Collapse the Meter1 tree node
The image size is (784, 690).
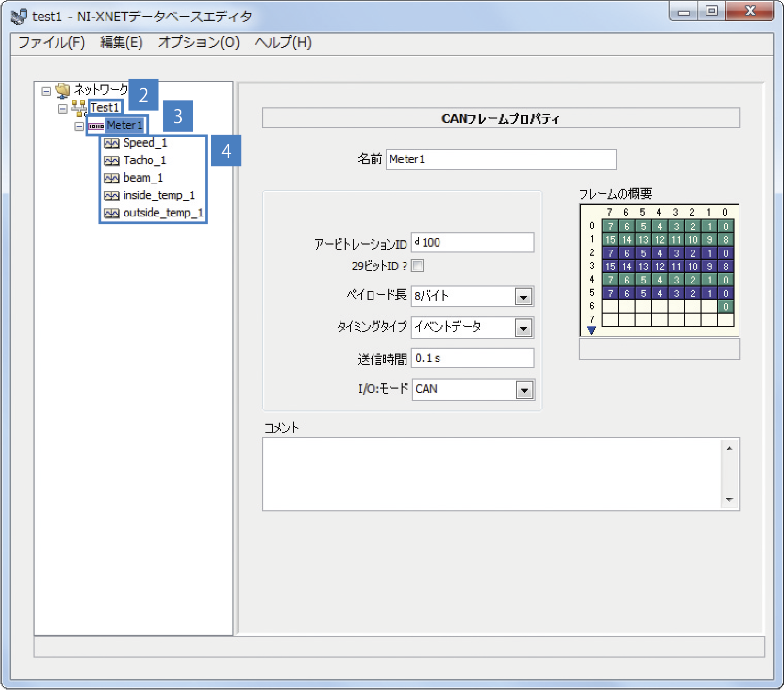[x=79, y=127]
